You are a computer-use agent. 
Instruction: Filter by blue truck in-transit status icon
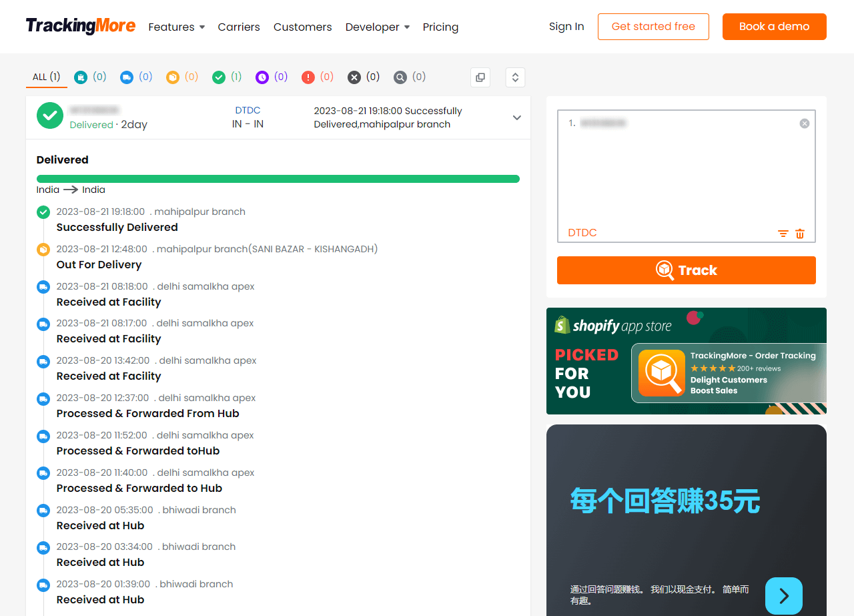tap(127, 77)
